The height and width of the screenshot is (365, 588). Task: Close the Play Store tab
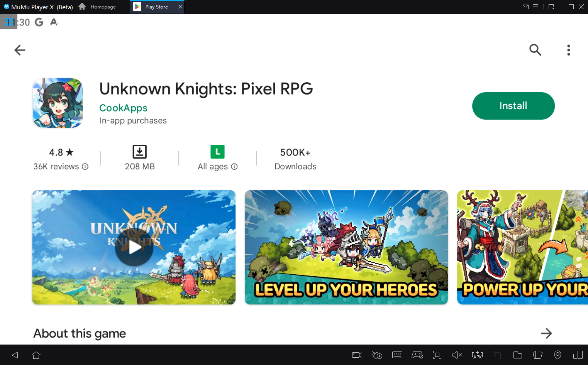[x=180, y=7]
